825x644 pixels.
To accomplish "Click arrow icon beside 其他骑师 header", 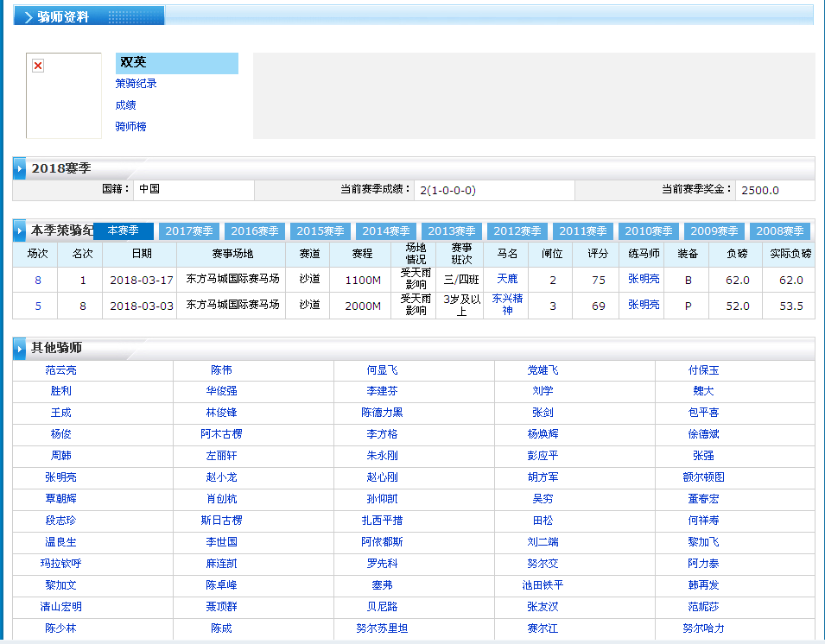I will [x=20, y=349].
